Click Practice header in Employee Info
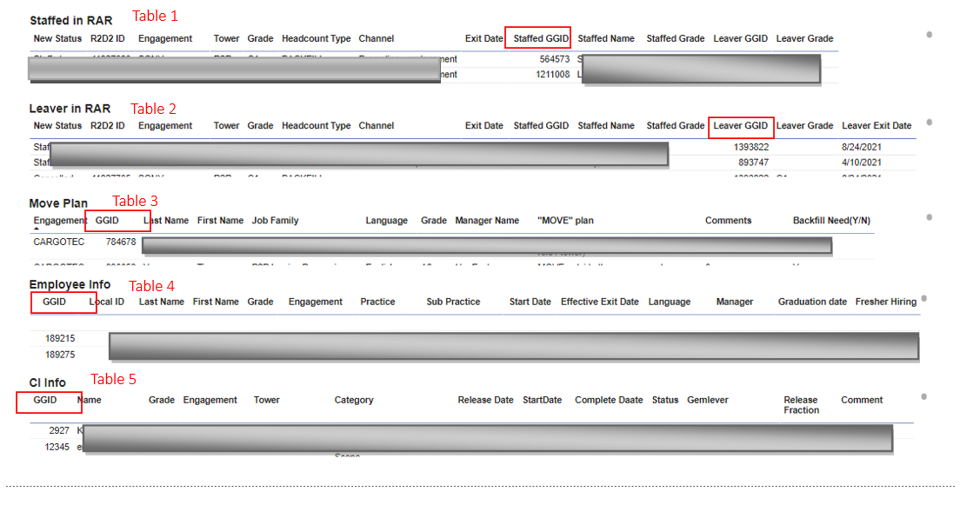Screen dimensions: 980x505 pyautogui.click(x=377, y=302)
